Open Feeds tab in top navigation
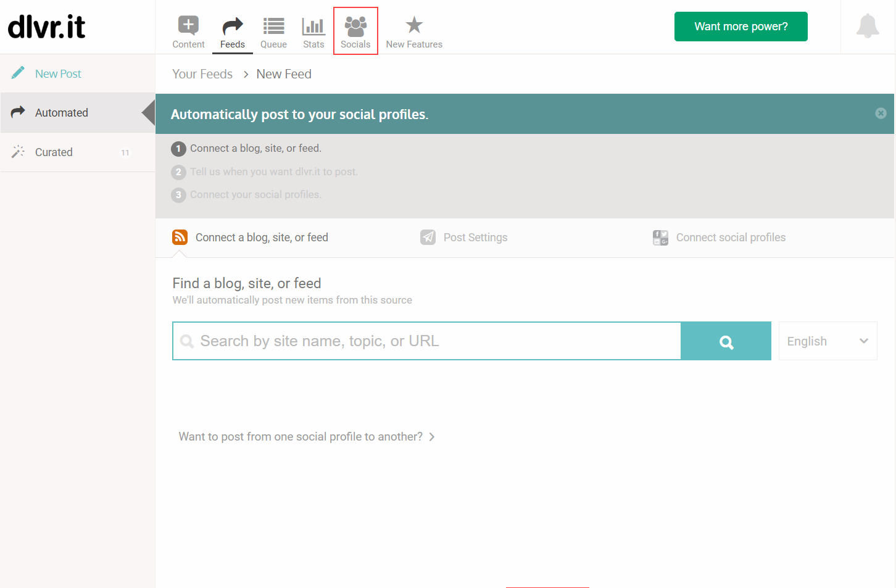Image resolution: width=896 pixels, height=588 pixels. coord(233,31)
